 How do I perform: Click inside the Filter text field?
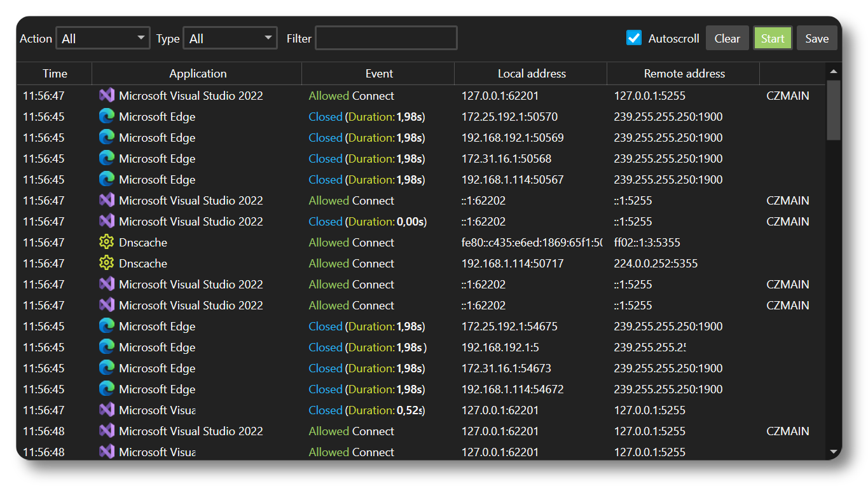385,37
